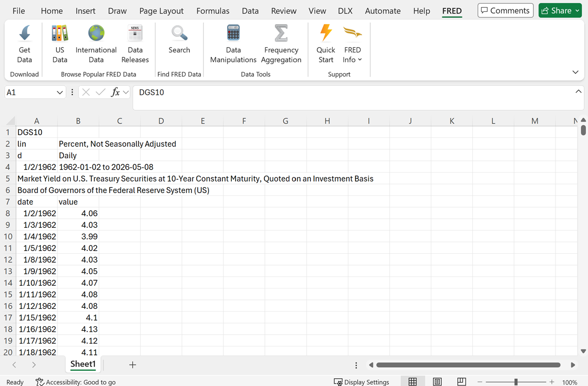The image size is (588, 386).
Task: Switch to Normal view icon
Action: pyautogui.click(x=413, y=382)
